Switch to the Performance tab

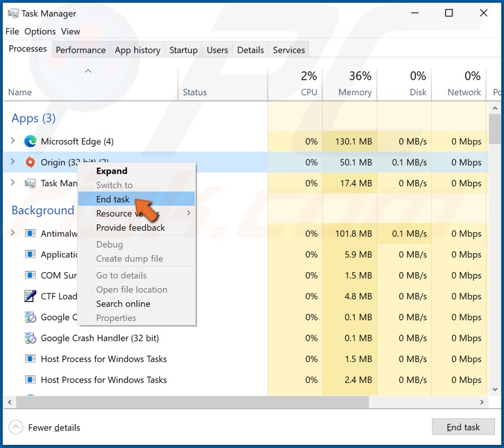click(80, 50)
